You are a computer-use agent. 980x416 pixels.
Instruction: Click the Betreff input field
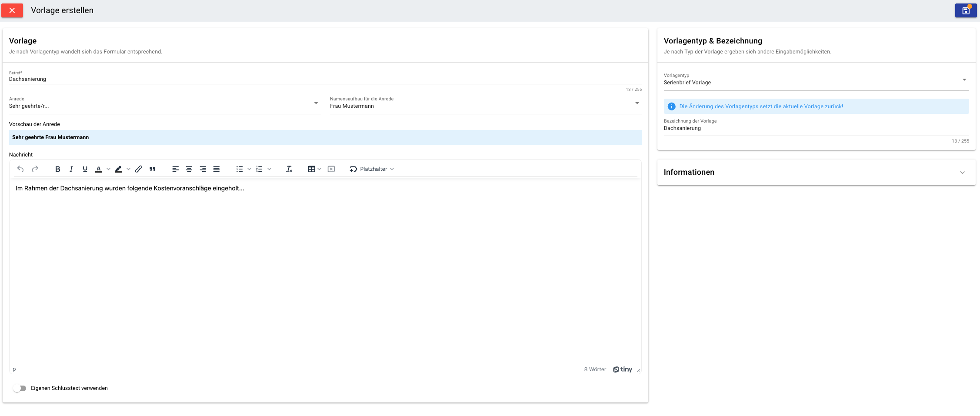point(325,79)
